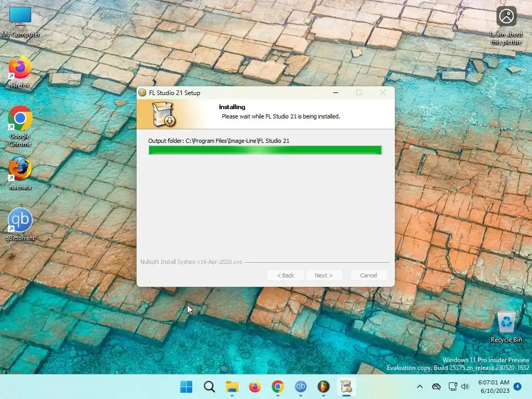
Task: Click the Nullsoft Install System version text
Action: click(x=191, y=262)
